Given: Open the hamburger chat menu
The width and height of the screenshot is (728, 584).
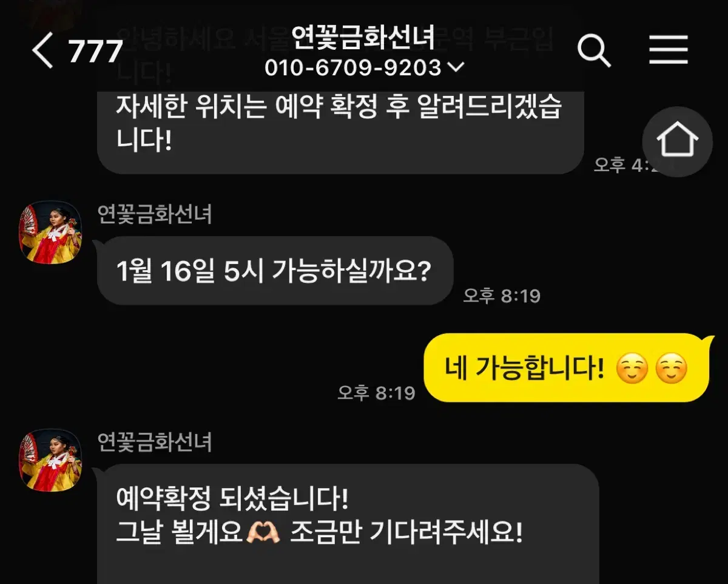Looking at the screenshot, I should coord(669,50).
